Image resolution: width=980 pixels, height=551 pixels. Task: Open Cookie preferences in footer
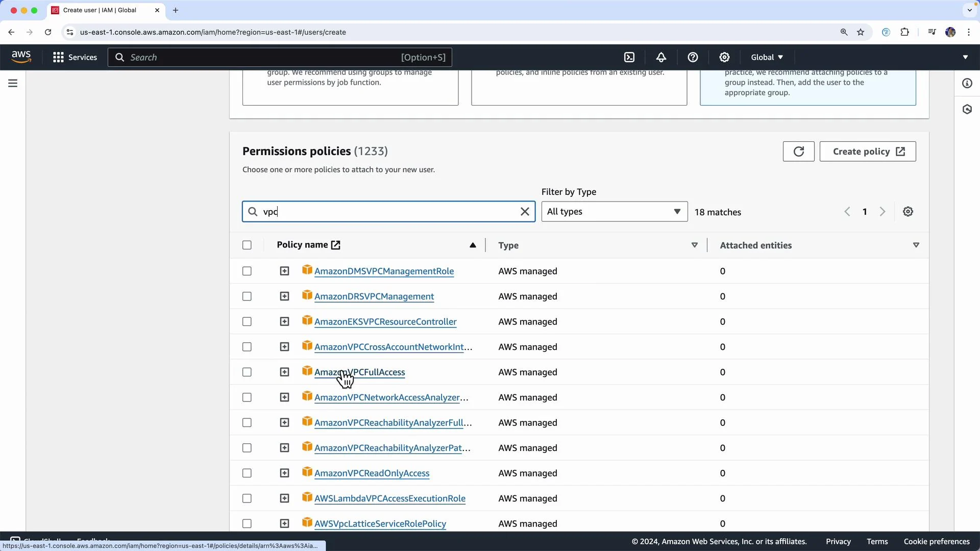(x=937, y=542)
